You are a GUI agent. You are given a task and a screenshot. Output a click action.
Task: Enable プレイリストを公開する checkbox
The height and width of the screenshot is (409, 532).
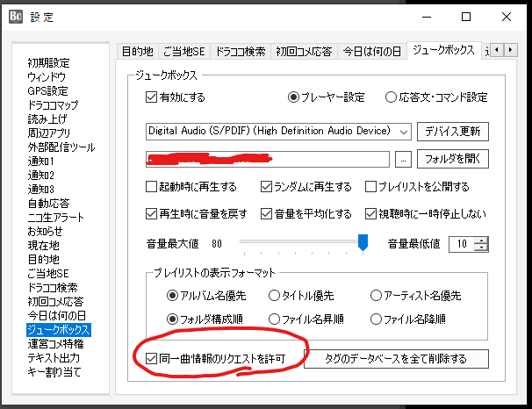[x=370, y=187]
